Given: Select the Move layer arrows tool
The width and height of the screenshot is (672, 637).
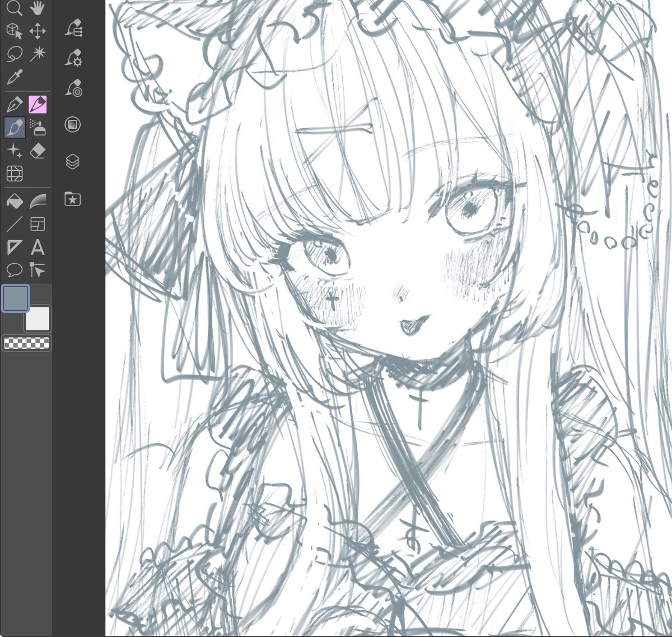Looking at the screenshot, I should tap(38, 31).
